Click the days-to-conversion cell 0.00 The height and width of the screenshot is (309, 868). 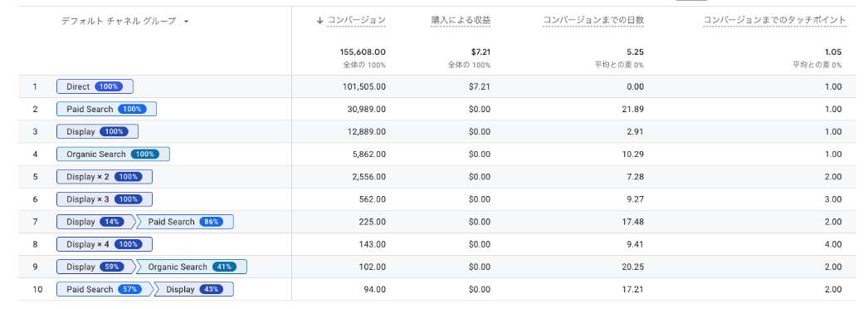pyautogui.click(x=635, y=86)
